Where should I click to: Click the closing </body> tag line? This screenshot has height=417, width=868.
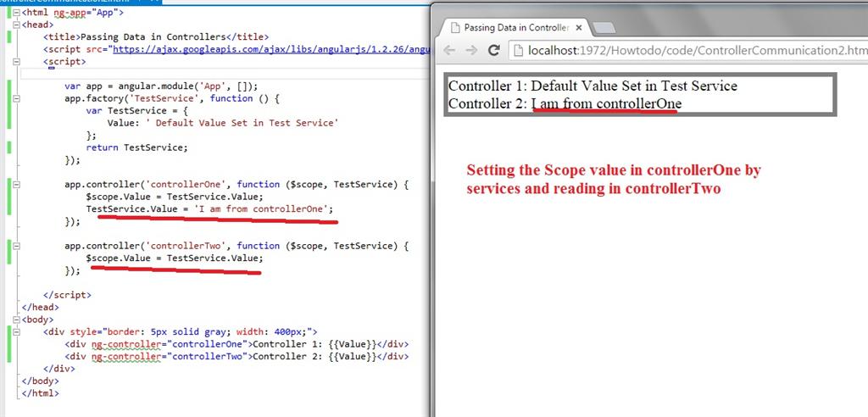pyautogui.click(x=40, y=381)
